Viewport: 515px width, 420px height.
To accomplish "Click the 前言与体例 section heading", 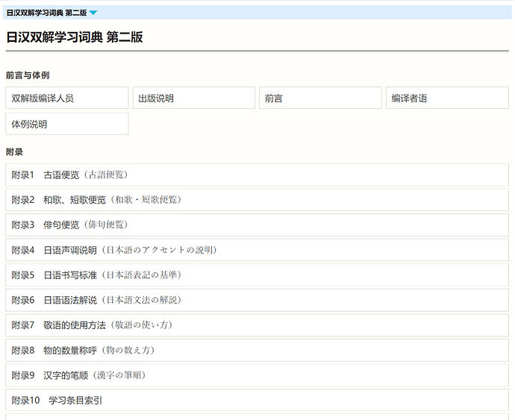I will (x=28, y=75).
